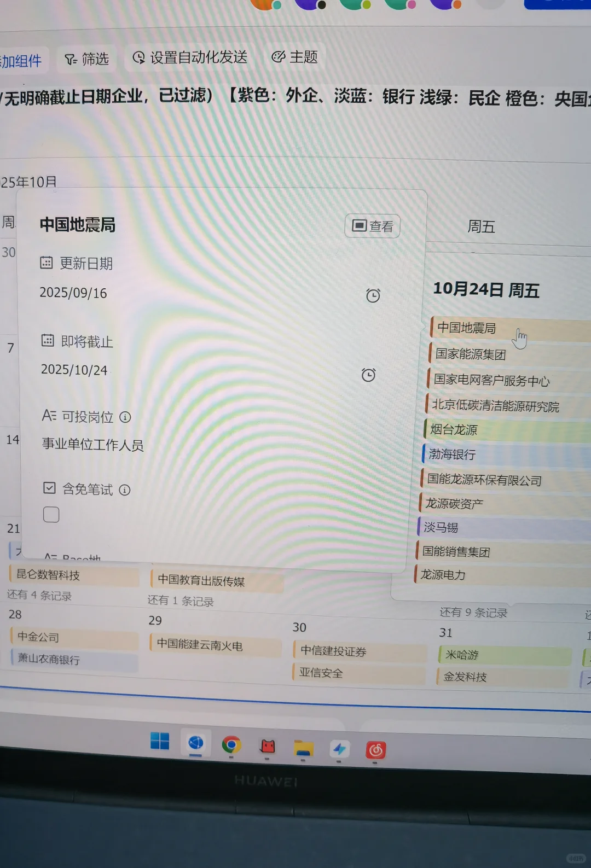Image resolution: width=591 pixels, height=868 pixels.
Task: Select 中国地震局 in October 24 list
Action: click(x=510, y=329)
